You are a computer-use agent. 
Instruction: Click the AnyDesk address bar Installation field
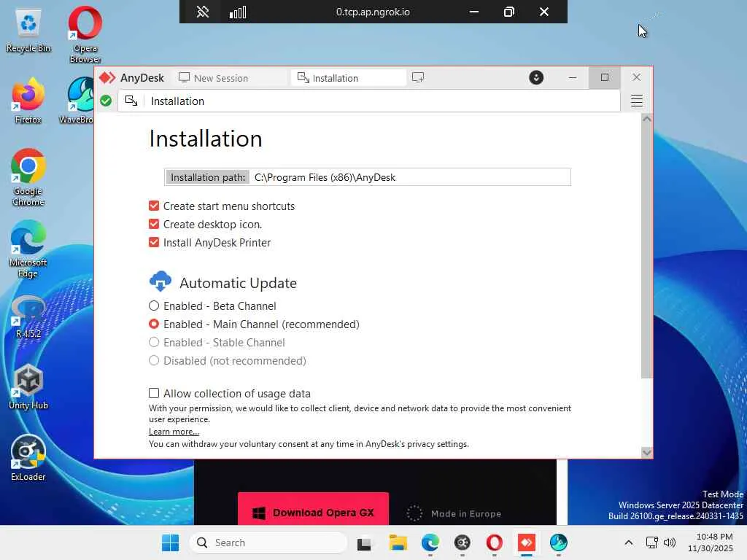369,101
